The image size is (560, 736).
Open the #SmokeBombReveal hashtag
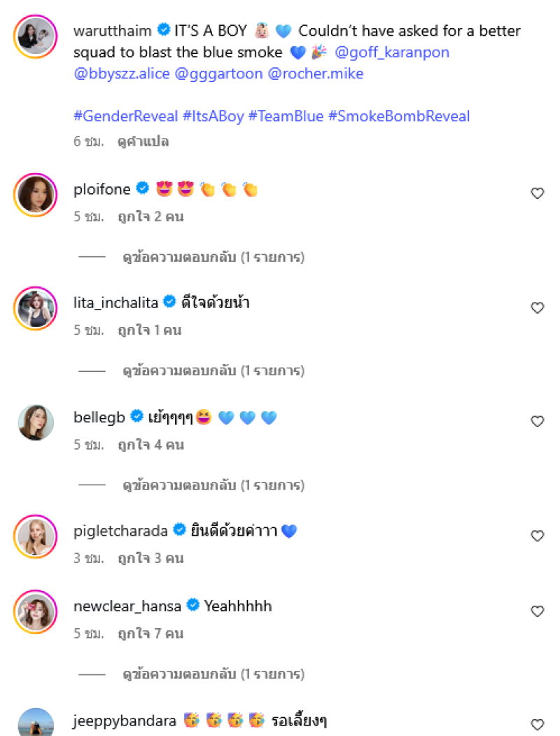point(398,116)
